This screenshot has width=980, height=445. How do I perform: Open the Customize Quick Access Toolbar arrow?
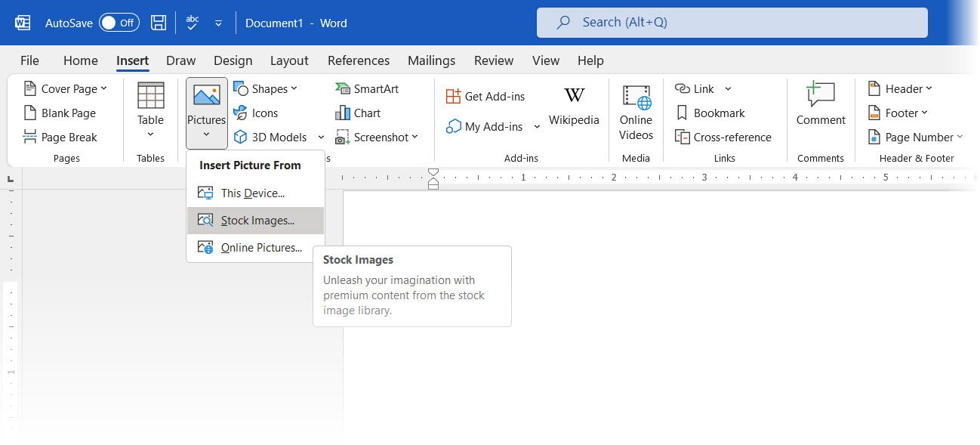pyautogui.click(x=218, y=23)
